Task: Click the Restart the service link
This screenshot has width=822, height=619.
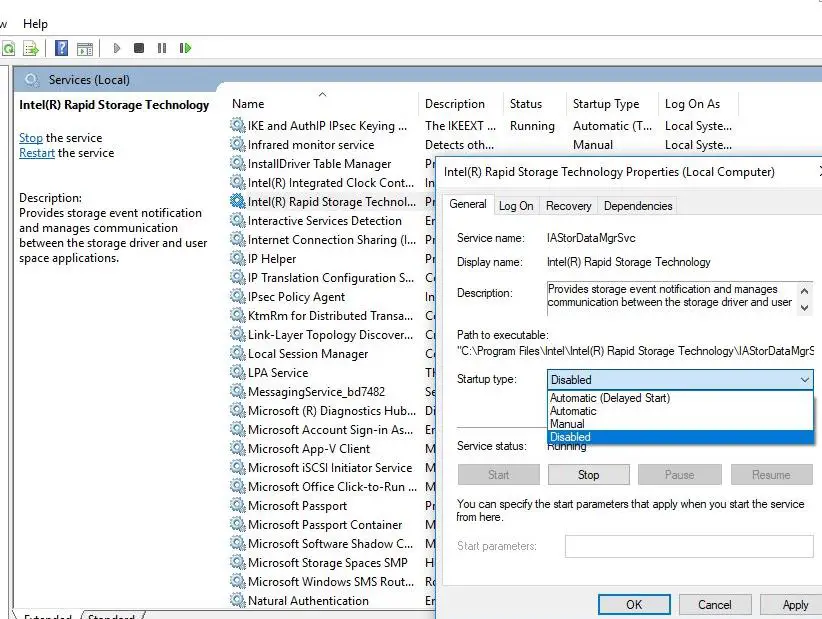Action: pos(37,153)
